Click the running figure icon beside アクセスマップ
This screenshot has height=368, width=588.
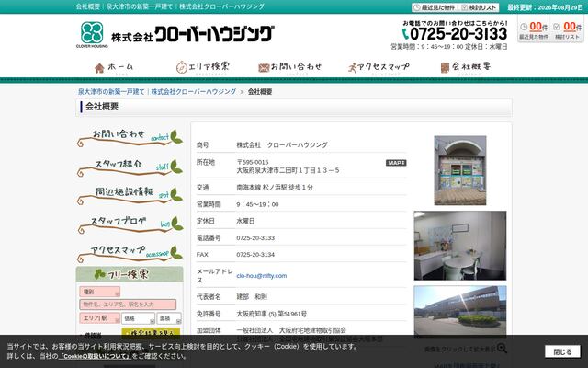pyautogui.click(x=352, y=68)
